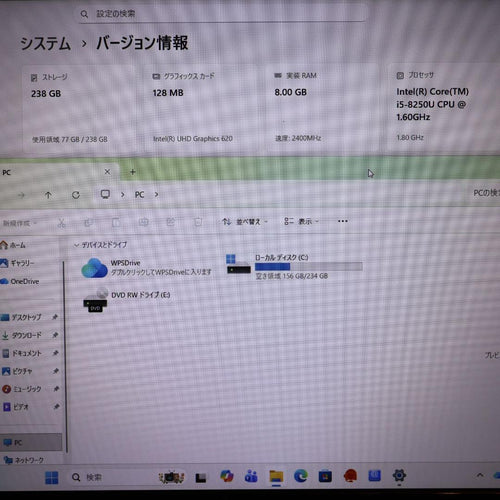
Task: Click the Forward arrow in Explorer
Action: (21, 195)
